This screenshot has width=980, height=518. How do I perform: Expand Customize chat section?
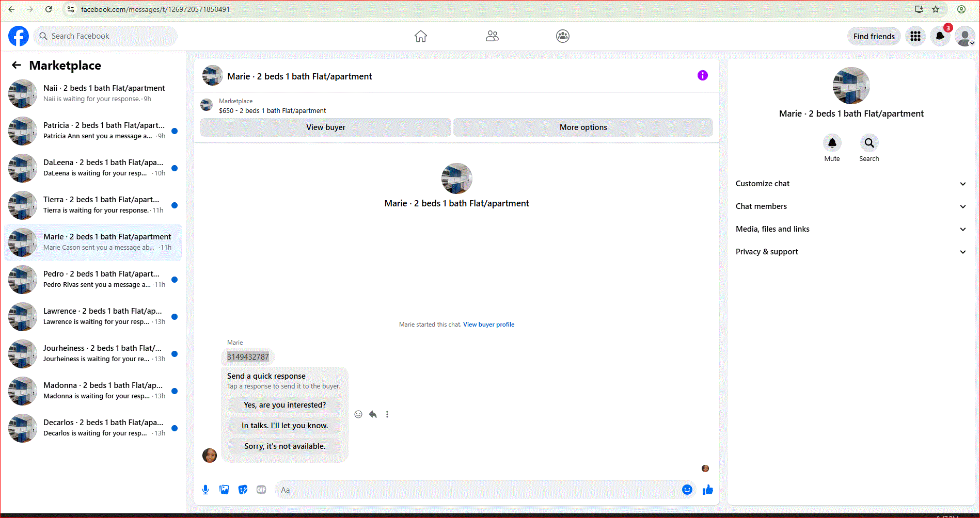coord(851,184)
